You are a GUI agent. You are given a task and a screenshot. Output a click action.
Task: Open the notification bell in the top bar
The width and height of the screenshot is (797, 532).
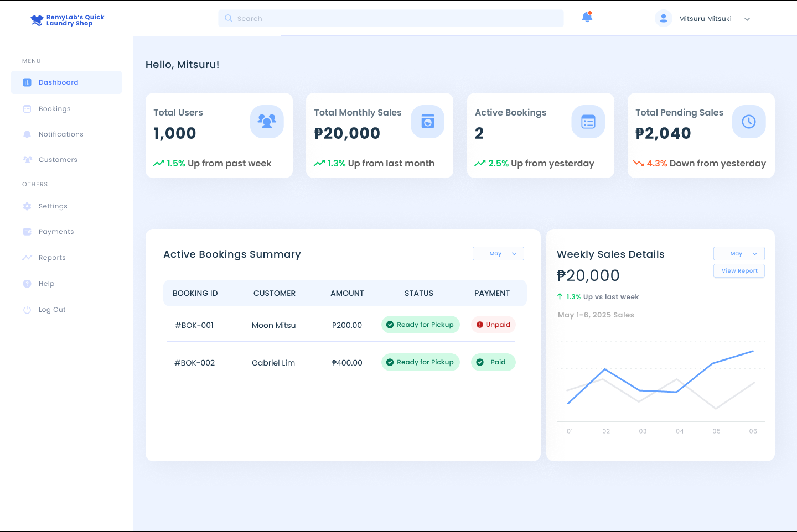[587, 18]
